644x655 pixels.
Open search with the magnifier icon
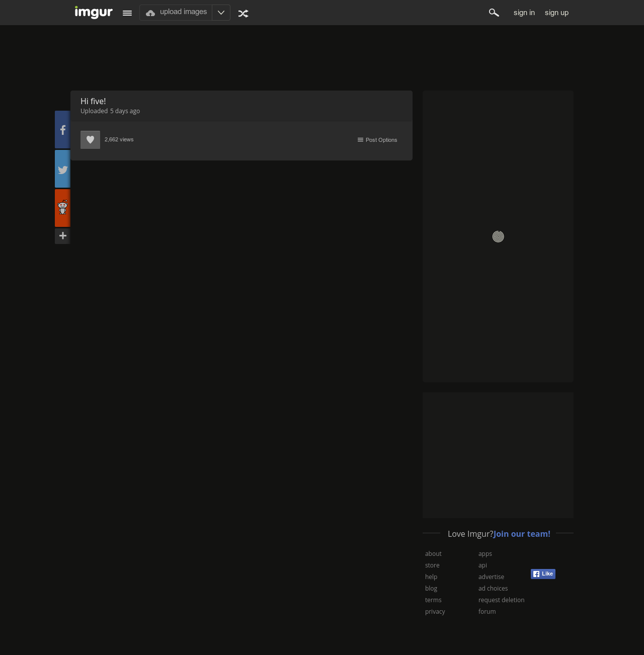pyautogui.click(x=494, y=13)
